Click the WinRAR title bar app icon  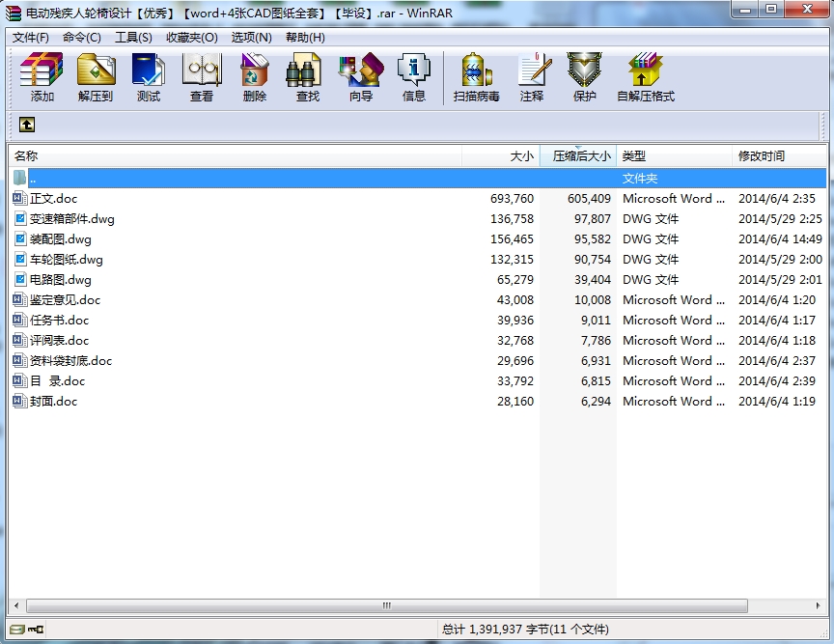click(14, 13)
